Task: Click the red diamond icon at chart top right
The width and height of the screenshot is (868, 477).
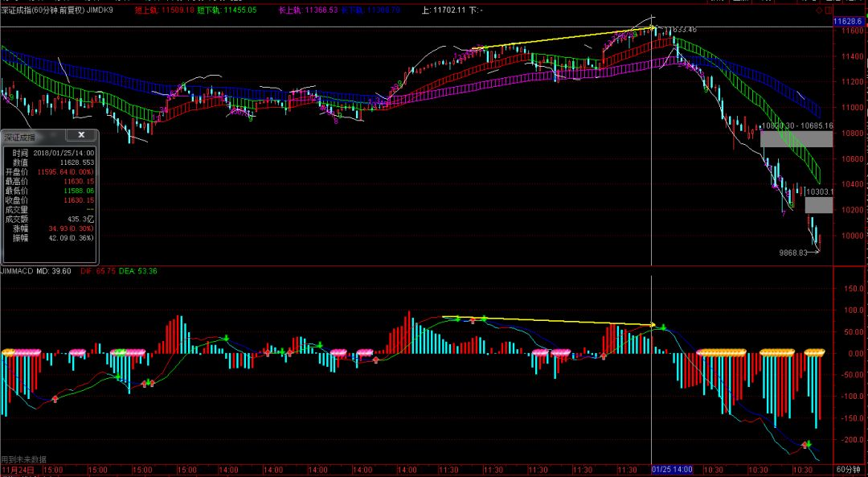Action: [x=819, y=10]
